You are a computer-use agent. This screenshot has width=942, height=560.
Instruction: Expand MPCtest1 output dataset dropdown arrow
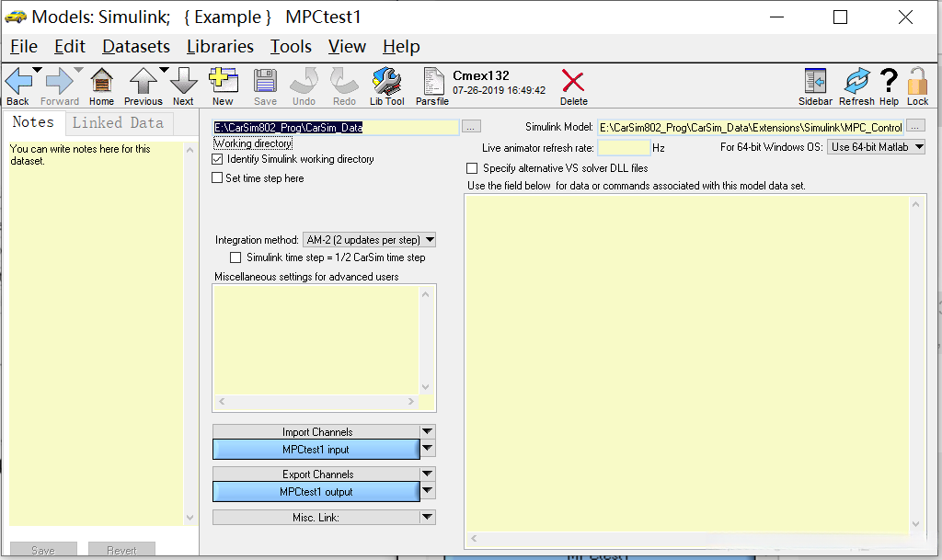[x=427, y=490]
